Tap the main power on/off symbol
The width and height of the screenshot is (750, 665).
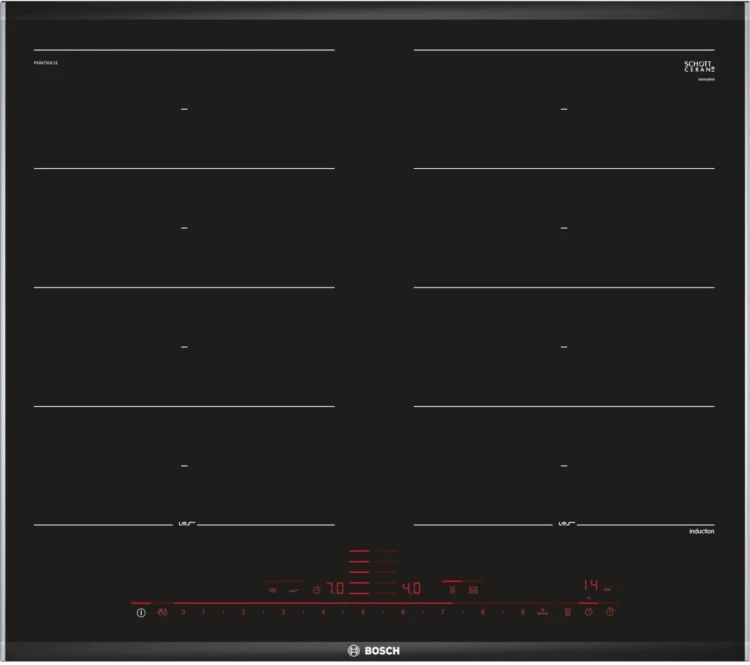point(141,612)
